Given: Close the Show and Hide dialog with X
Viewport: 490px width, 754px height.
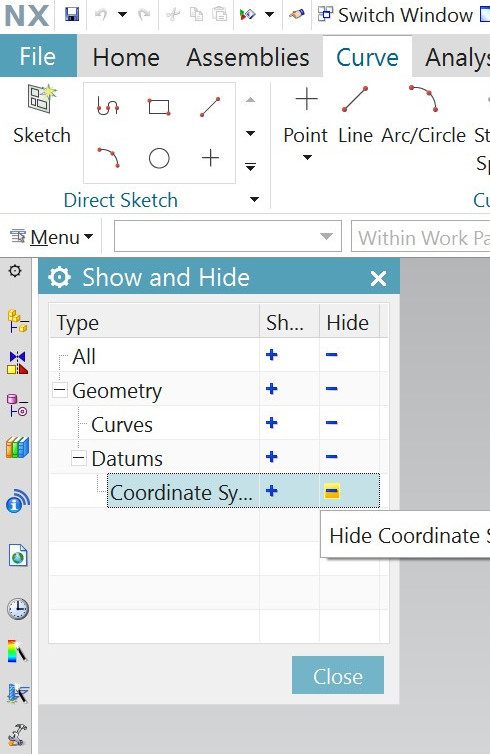Looking at the screenshot, I should coord(378,278).
